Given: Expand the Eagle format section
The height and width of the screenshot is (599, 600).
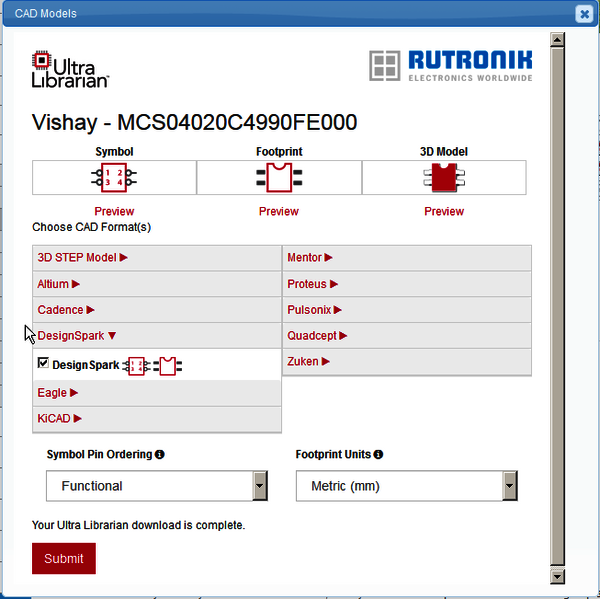Looking at the screenshot, I should (x=157, y=393).
